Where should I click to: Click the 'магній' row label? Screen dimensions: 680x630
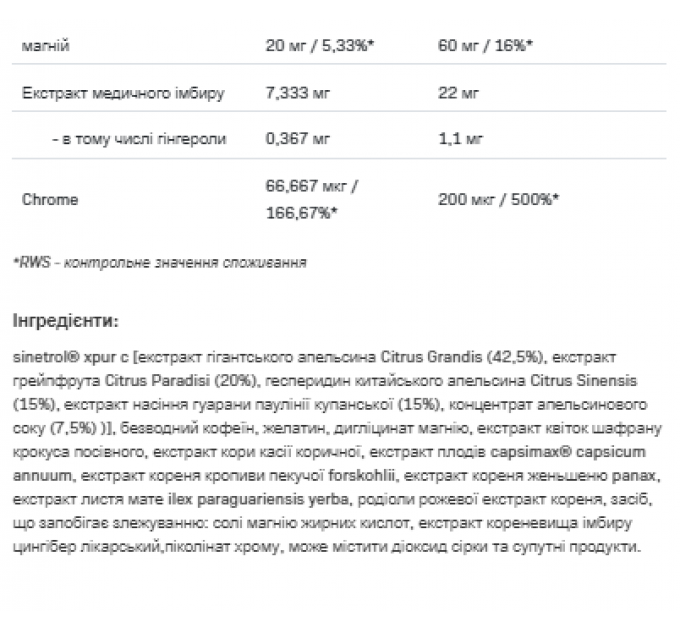click(x=46, y=46)
